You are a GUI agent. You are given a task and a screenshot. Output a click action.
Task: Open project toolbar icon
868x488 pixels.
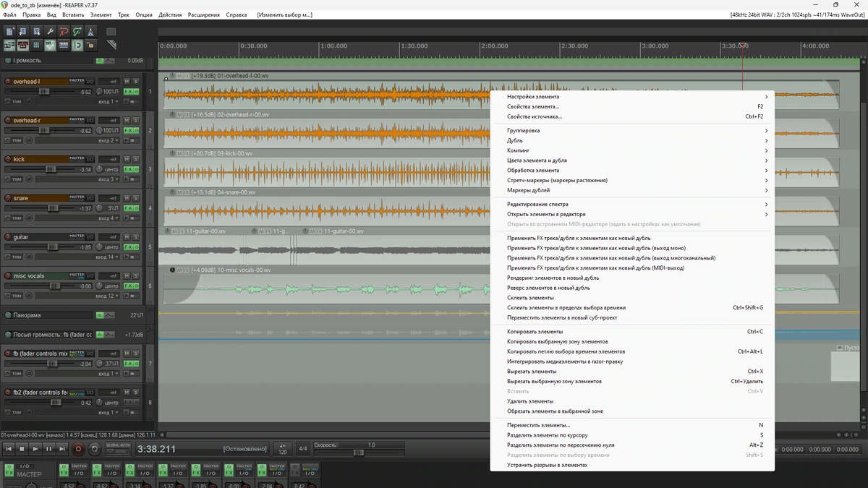(x=23, y=32)
